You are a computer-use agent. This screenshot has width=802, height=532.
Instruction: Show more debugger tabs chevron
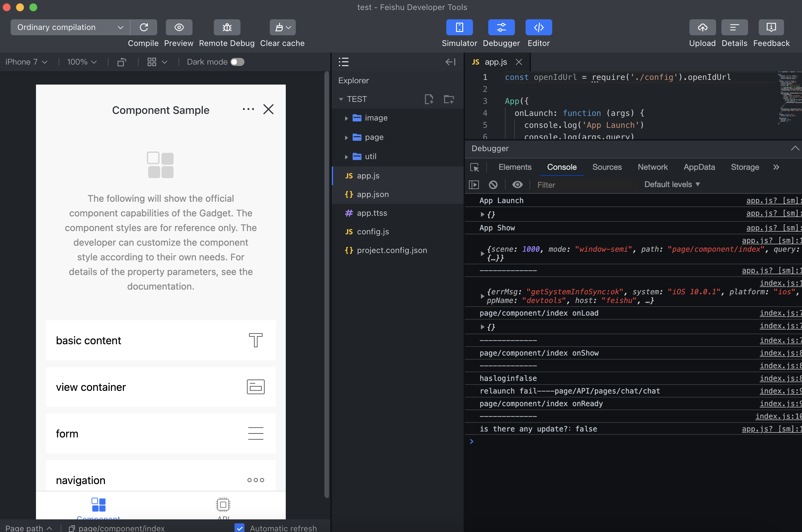click(x=776, y=167)
